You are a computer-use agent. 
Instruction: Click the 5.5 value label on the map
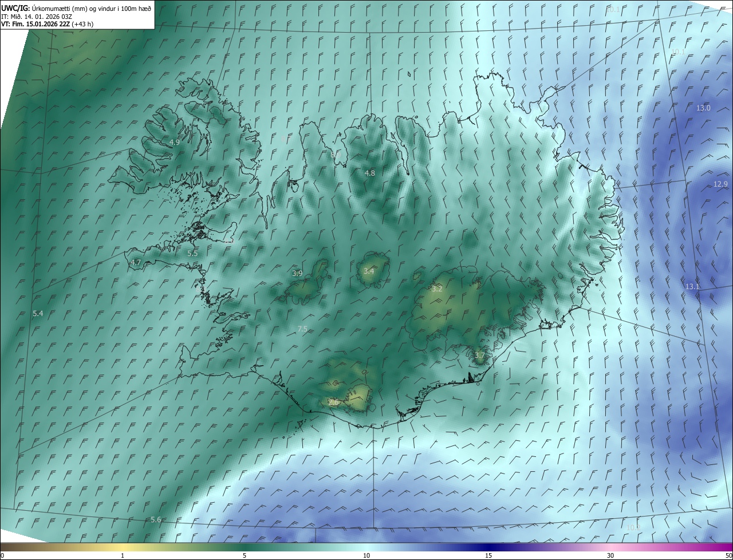click(x=192, y=253)
